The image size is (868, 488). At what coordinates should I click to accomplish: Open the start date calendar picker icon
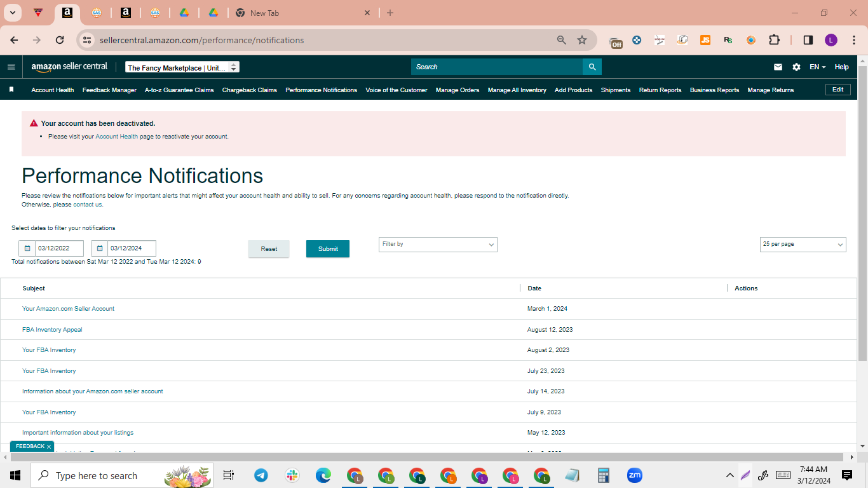27,248
